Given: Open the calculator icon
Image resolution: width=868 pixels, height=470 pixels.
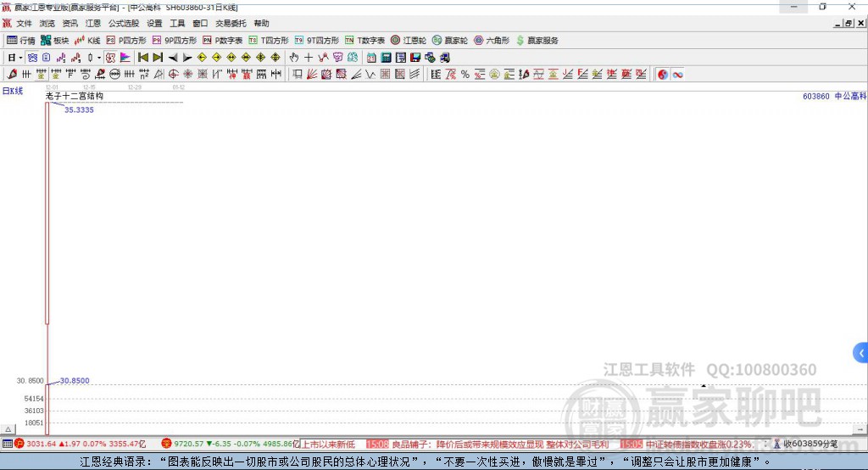Looking at the screenshot, I should point(386,58).
